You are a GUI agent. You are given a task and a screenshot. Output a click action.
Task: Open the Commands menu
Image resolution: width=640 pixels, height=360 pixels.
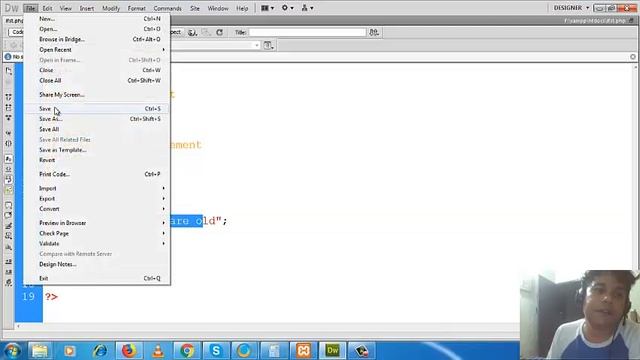click(x=167, y=8)
